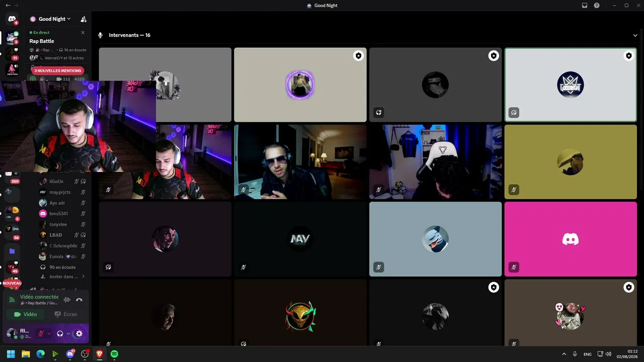Open Brave browser from taskbar
This screenshot has height=362, width=644.
(x=100, y=354)
